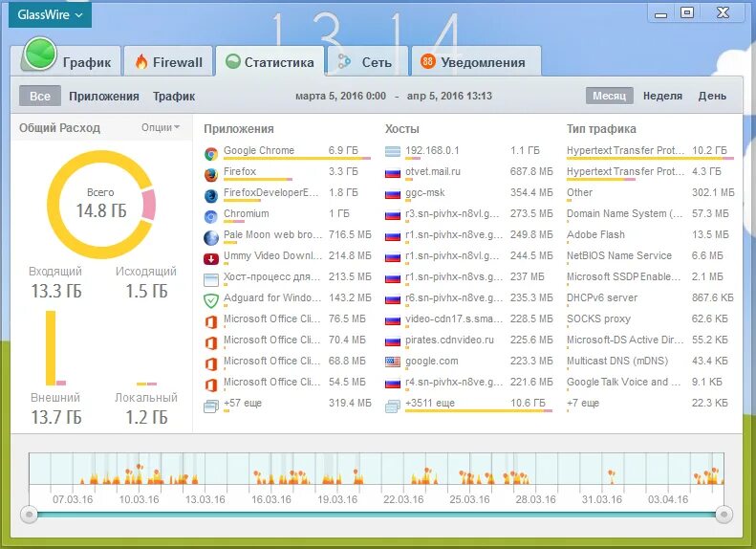
Task: Open the GlassWire main menu dropdown
Action: (50, 14)
